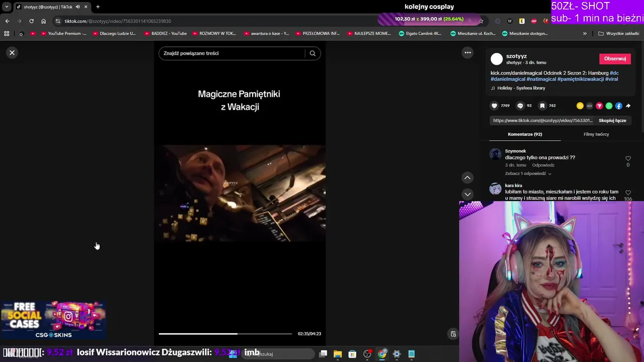Open Szymonek's profile avatar
Screen dimensions: 644x362
click(x=496, y=154)
